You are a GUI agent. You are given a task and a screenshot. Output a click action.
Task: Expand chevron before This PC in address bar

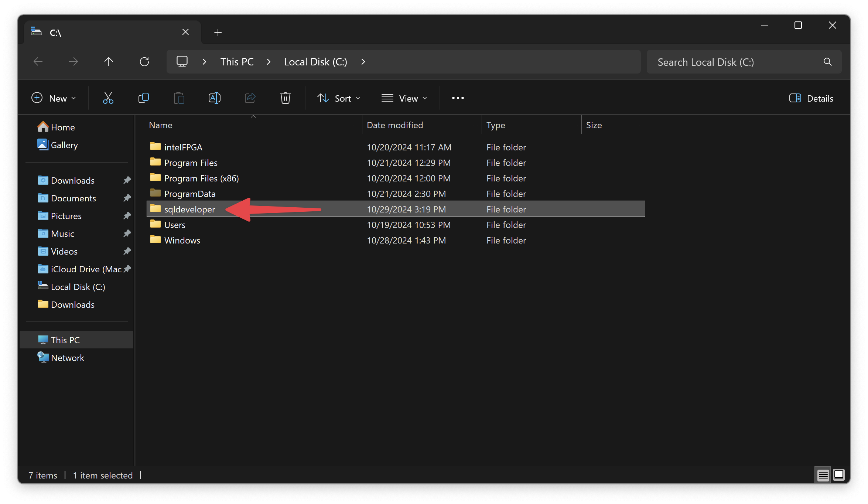pos(204,62)
